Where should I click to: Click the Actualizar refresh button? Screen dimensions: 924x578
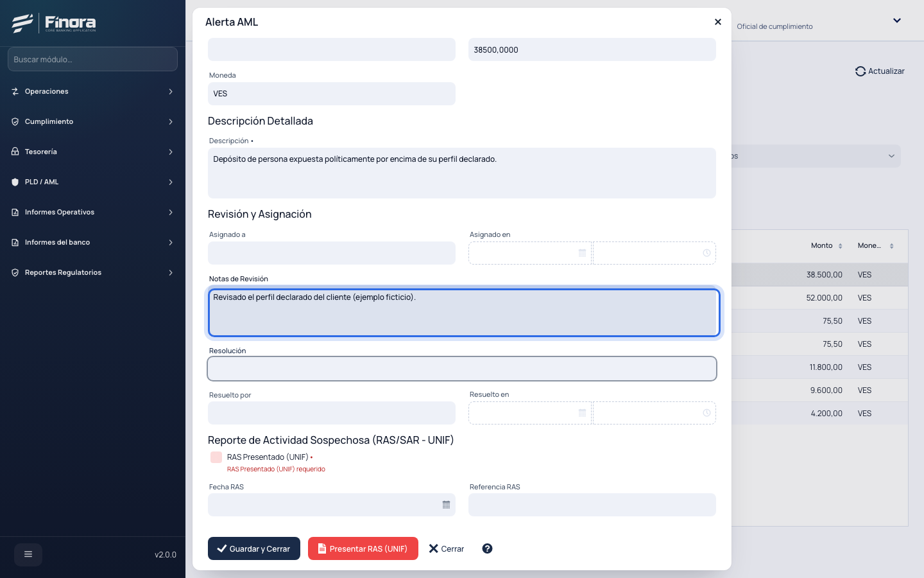[x=880, y=71]
